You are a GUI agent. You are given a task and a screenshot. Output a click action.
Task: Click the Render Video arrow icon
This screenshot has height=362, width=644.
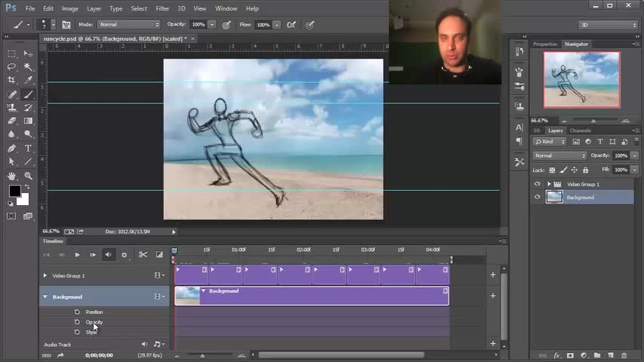(x=60, y=355)
